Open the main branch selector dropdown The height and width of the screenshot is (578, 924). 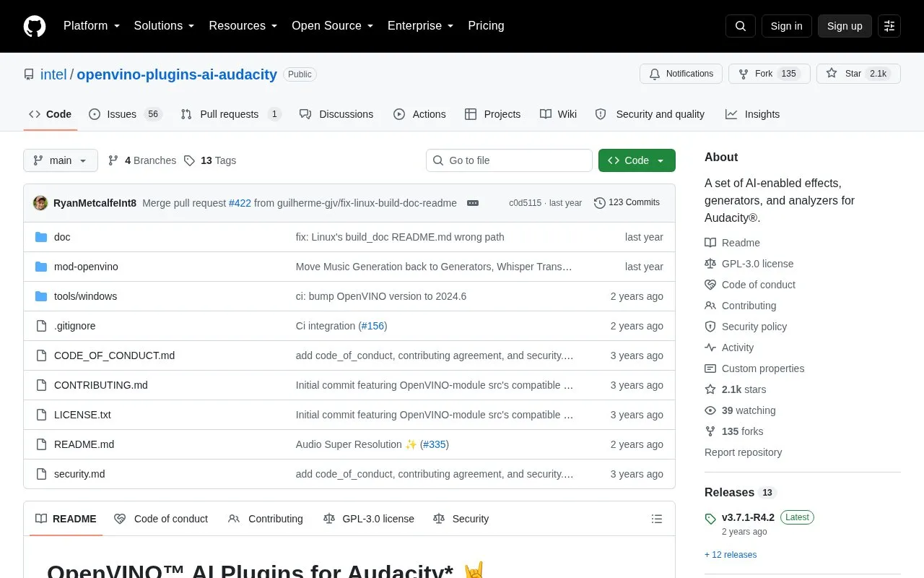[61, 160]
